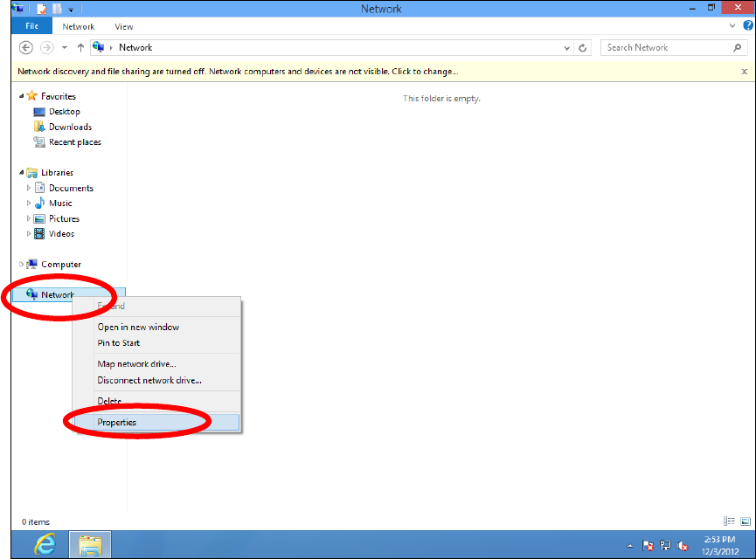Screen dimensions: 756x559
Task: Click the volume tray icon
Action: click(x=683, y=546)
